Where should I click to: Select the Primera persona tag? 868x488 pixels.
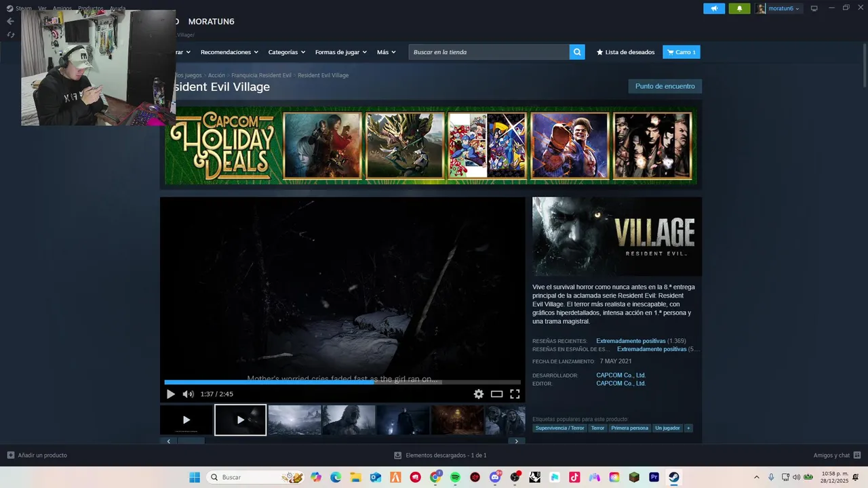coord(629,428)
